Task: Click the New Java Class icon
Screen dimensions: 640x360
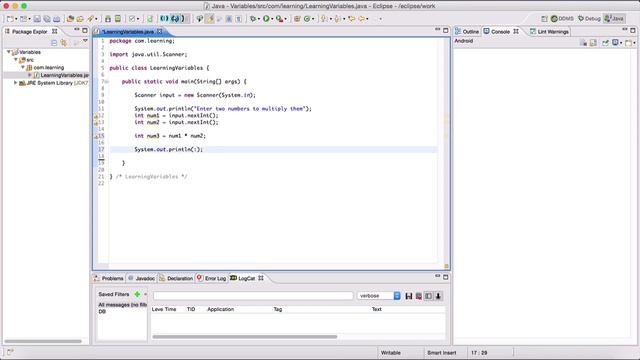Action: click(x=307, y=19)
